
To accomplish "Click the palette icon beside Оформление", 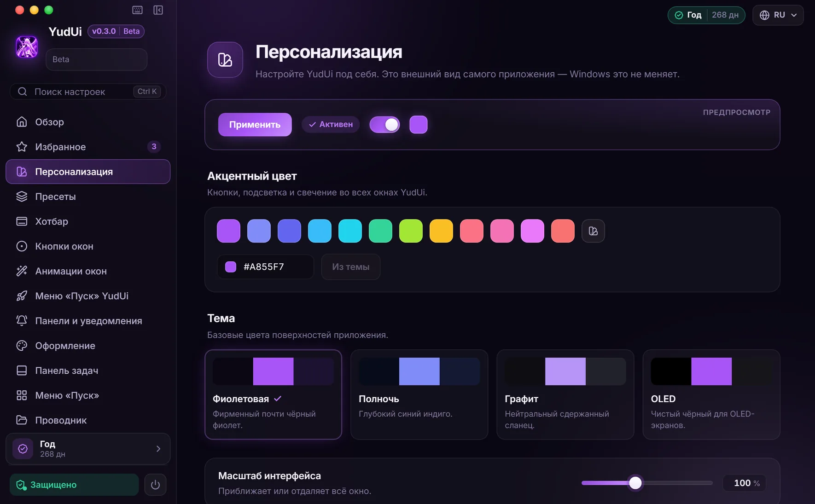I will (x=22, y=346).
